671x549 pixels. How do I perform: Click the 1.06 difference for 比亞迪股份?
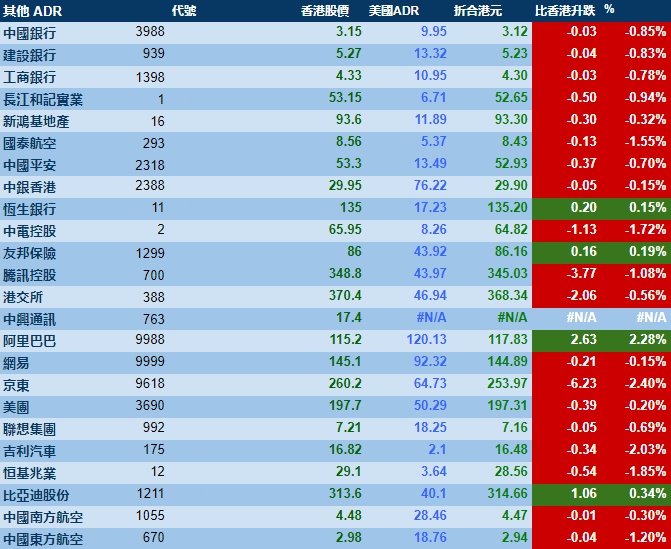pos(584,494)
